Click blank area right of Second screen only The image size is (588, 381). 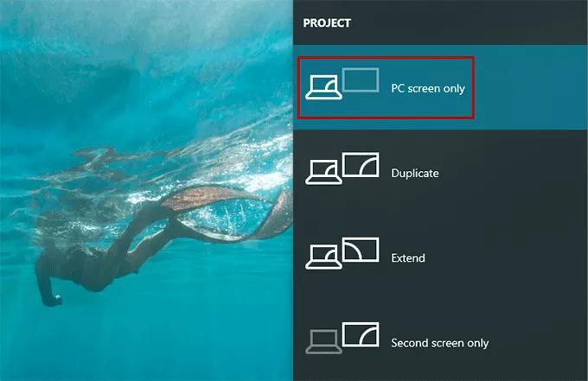click(538, 343)
